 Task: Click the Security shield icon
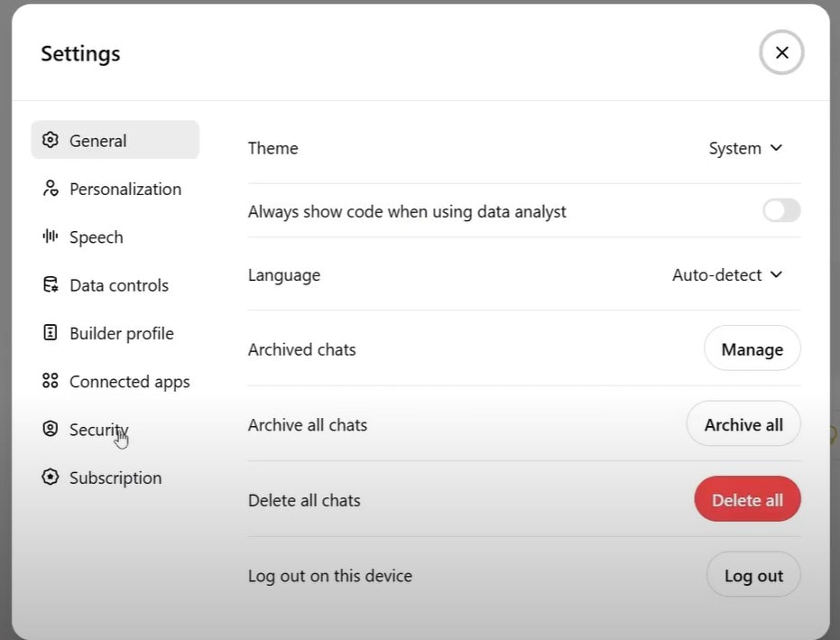tap(51, 430)
